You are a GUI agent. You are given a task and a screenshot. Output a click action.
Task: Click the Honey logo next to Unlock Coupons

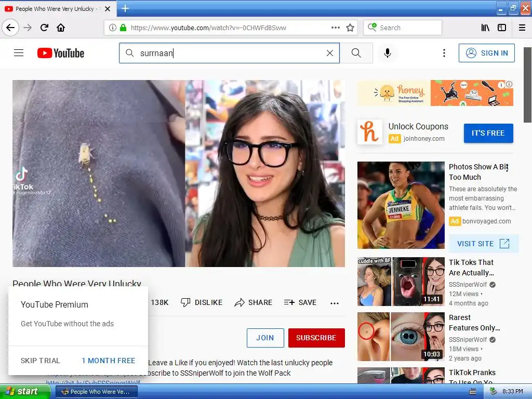pos(370,132)
